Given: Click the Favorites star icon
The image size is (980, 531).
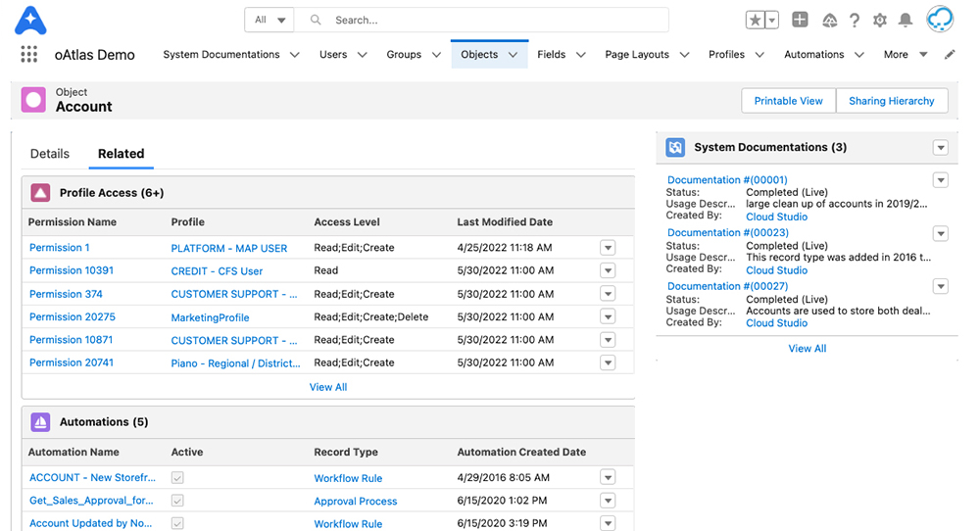Looking at the screenshot, I should [x=756, y=20].
